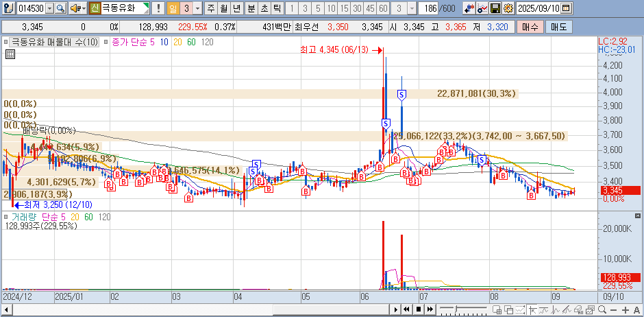Close the volume panel with its small X
Image resolution: width=644 pixels, height=317 pixels.
pyautogui.click(x=637, y=216)
